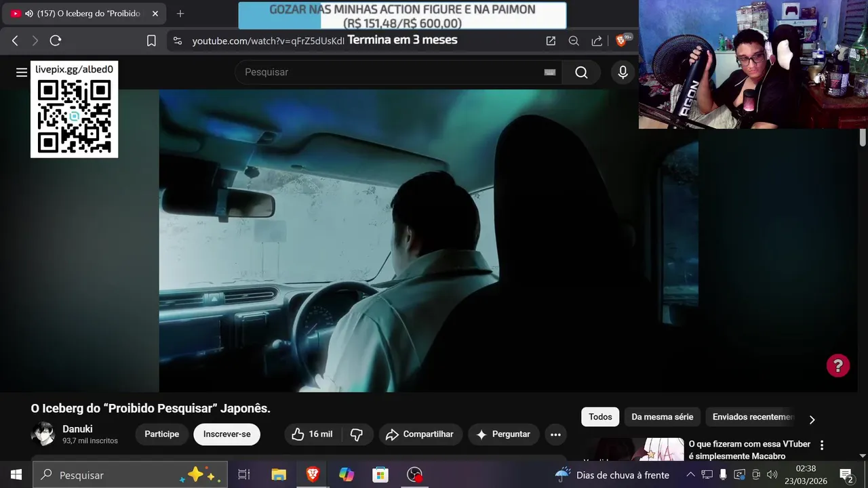Click the bookmark icon beside the address bar

tap(151, 41)
